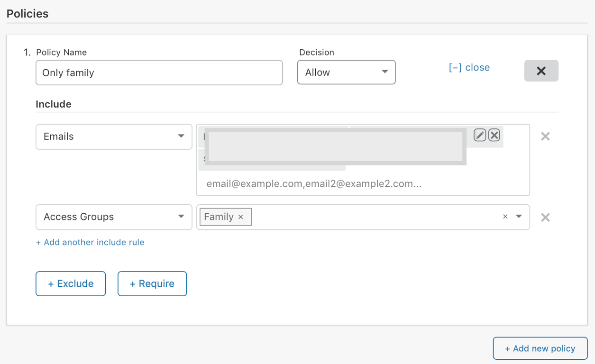Clear all selected access groups
The image size is (595, 364).
(x=505, y=217)
